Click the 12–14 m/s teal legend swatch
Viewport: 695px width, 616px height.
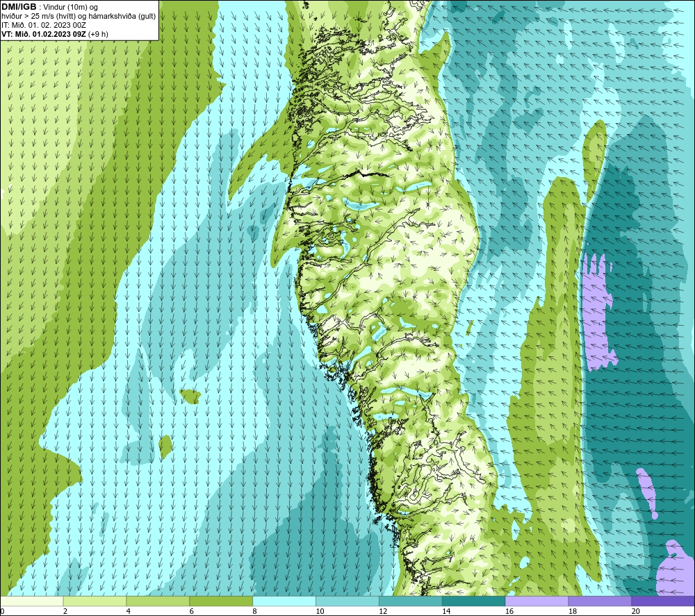tap(411, 601)
